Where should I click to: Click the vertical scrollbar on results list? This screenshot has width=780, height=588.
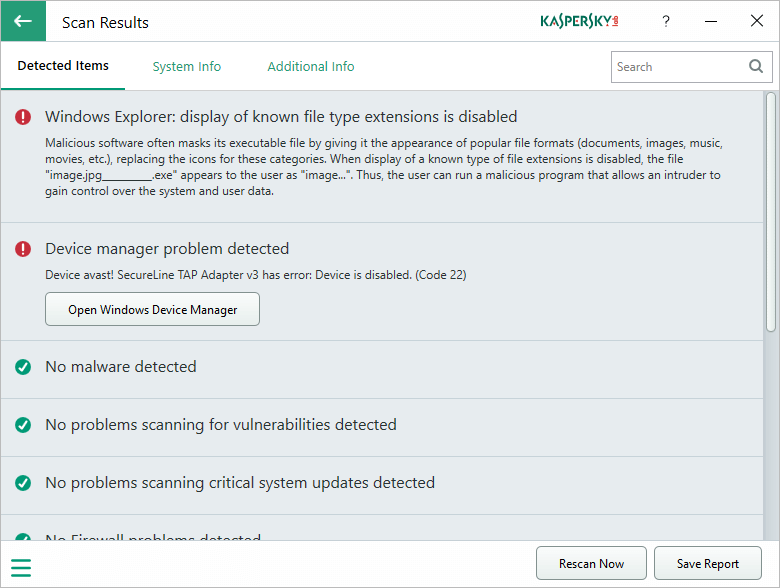(x=770, y=212)
